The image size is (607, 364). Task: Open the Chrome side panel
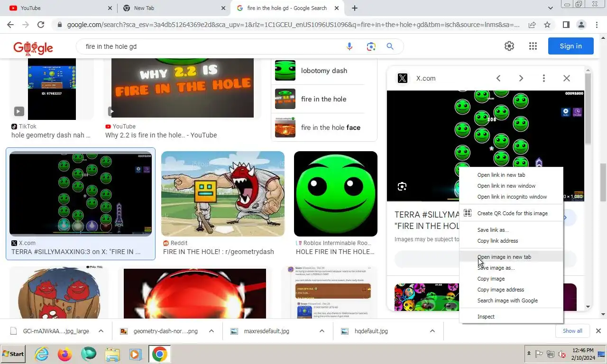coord(566,25)
